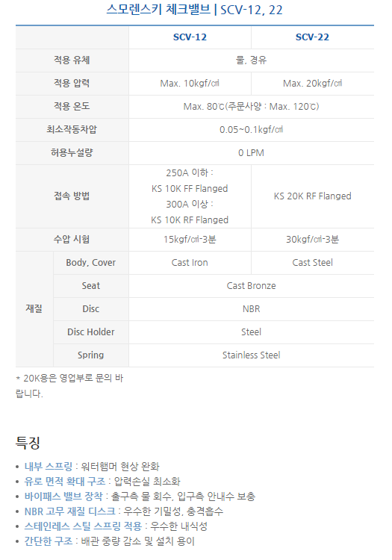
Task: Select the Max. 10kgf/㎠ pressure cell
Action: pyautogui.click(x=190, y=84)
